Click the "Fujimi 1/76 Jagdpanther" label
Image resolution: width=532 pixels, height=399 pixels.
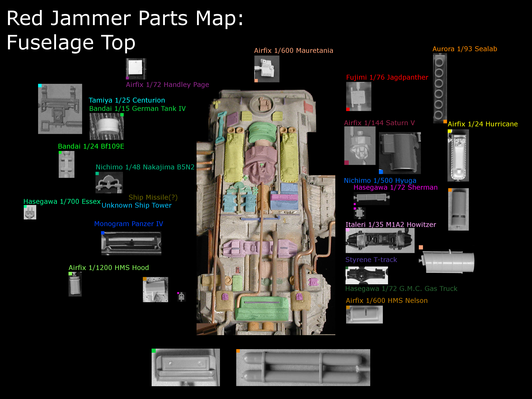pyautogui.click(x=387, y=77)
